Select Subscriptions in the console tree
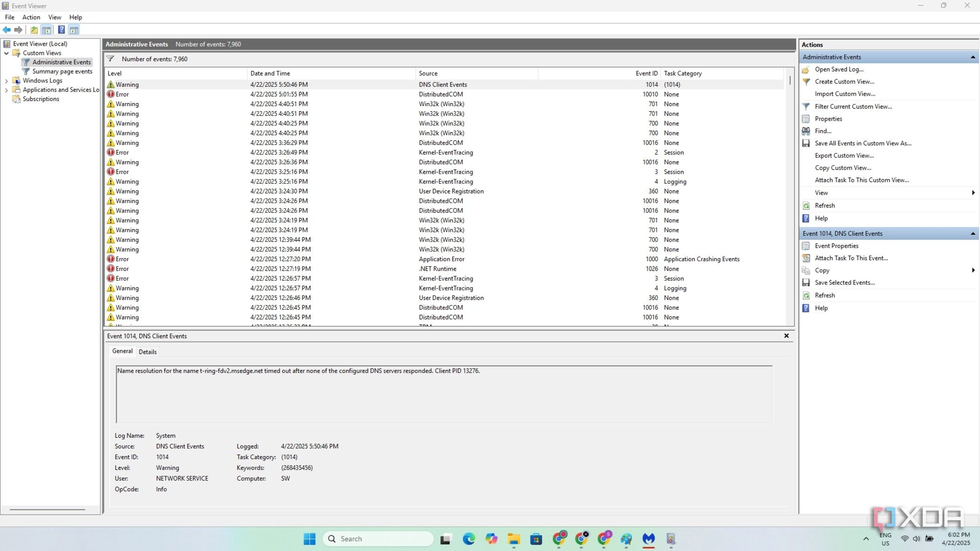The image size is (980, 551). [x=41, y=99]
